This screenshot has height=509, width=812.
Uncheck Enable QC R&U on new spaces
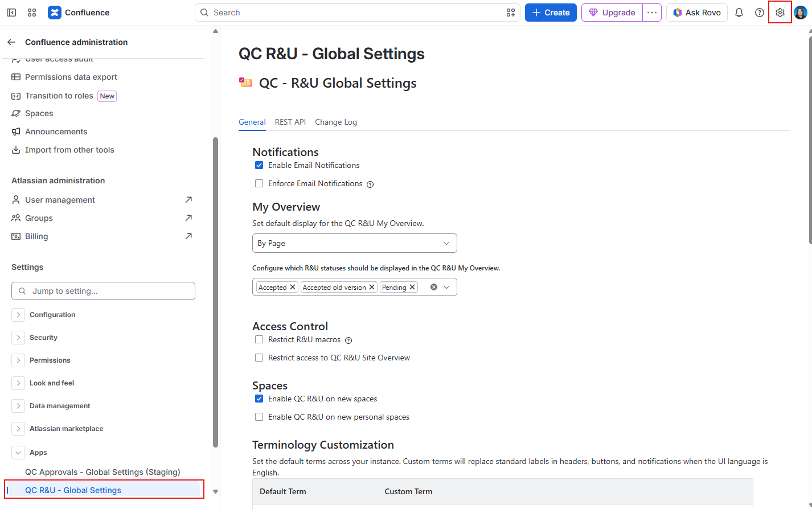(259, 399)
